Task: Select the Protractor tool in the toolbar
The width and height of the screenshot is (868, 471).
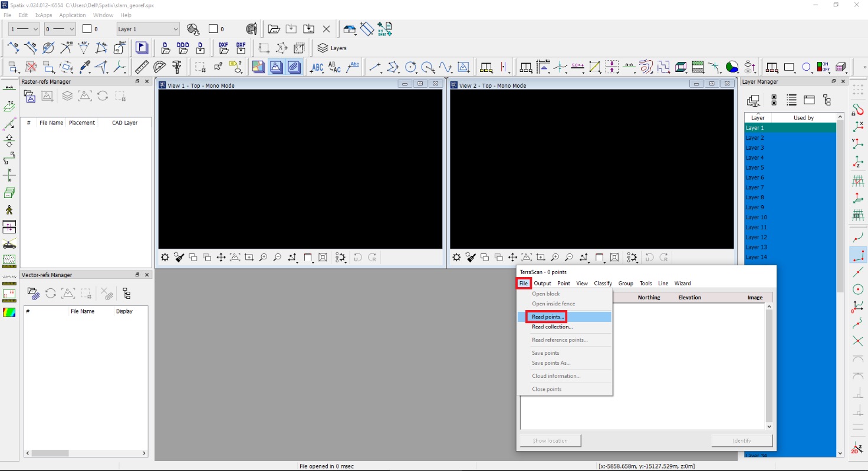Action: [158, 67]
